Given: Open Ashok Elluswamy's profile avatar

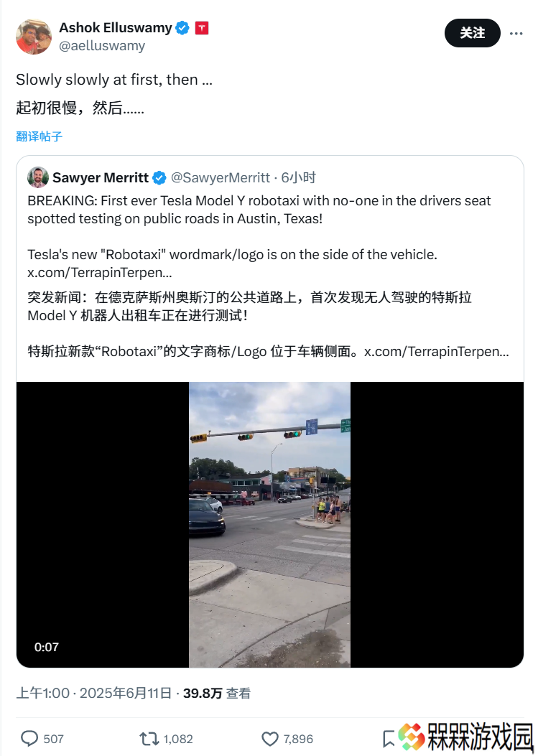Looking at the screenshot, I should 34,37.
